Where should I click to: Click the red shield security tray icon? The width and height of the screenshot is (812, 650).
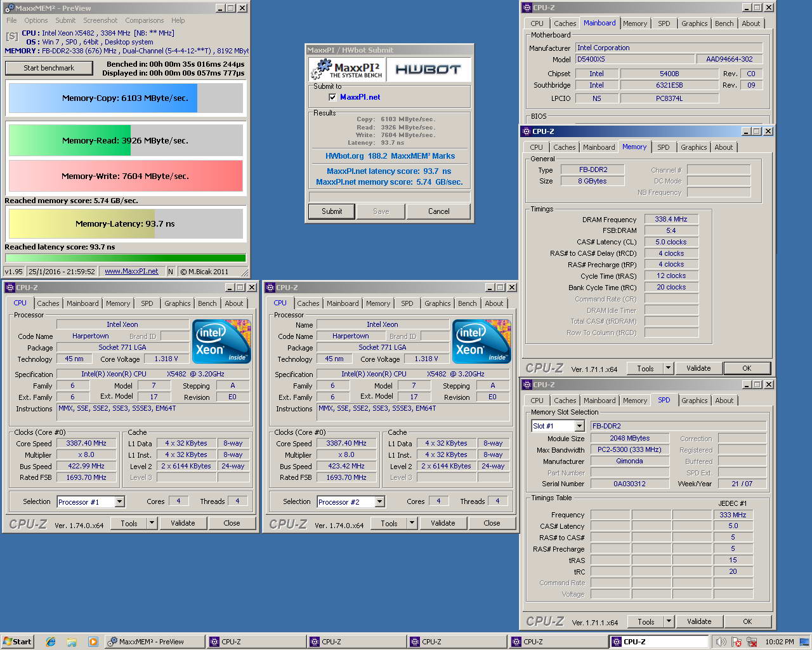click(x=737, y=642)
